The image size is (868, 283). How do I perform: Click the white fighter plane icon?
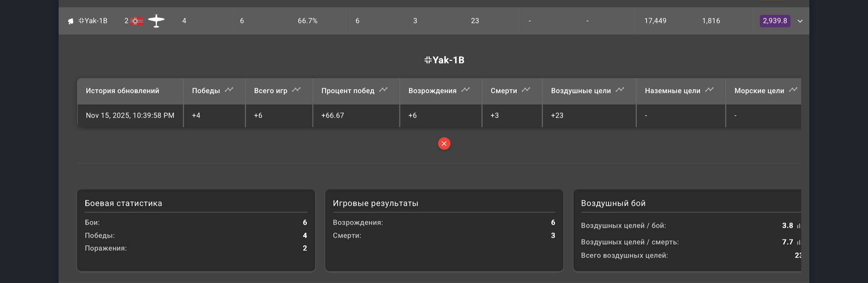pos(156,21)
